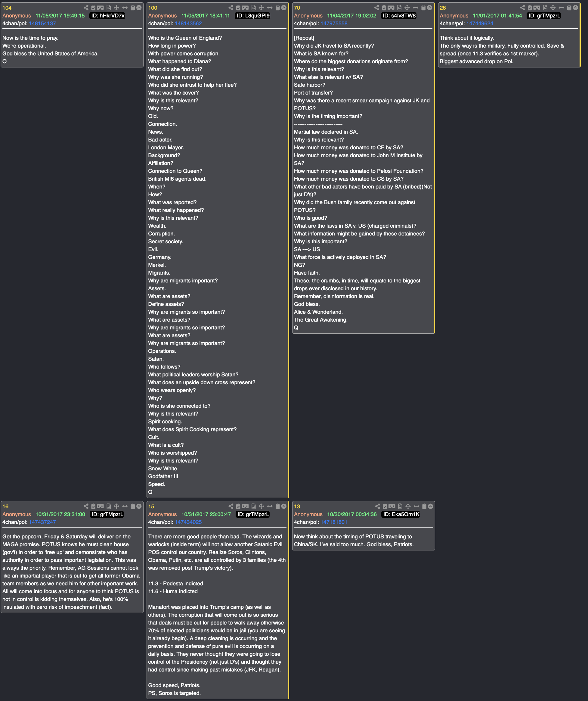Share post 26 using its share icon

point(522,8)
